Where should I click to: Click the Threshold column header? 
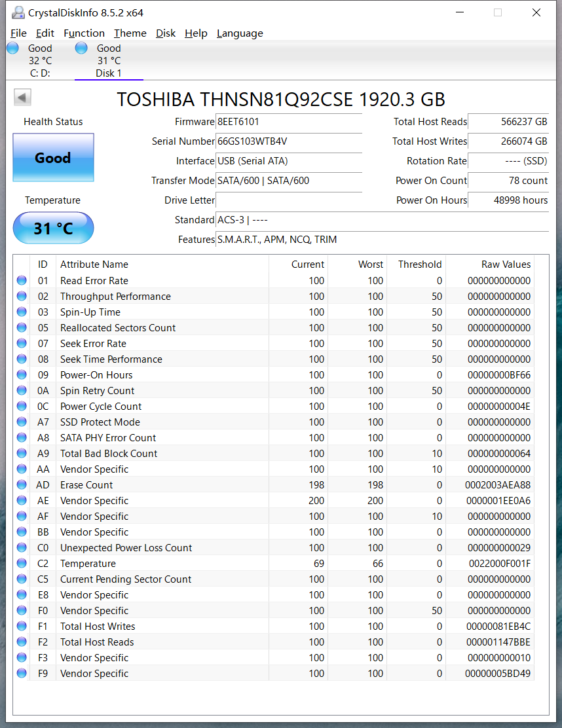click(x=416, y=264)
